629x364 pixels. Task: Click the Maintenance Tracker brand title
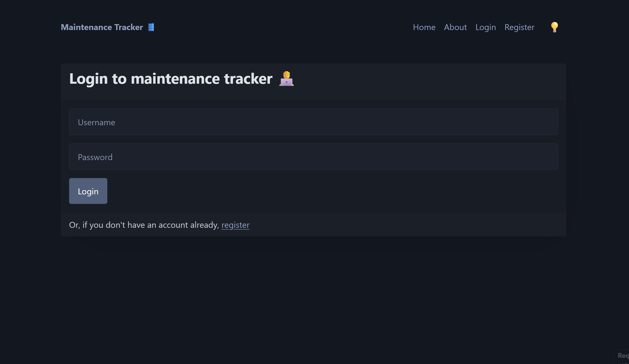[x=102, y=27]
